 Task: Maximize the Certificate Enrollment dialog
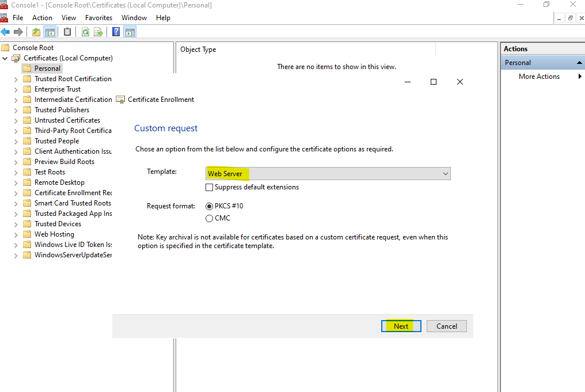(x=434, y=82)
